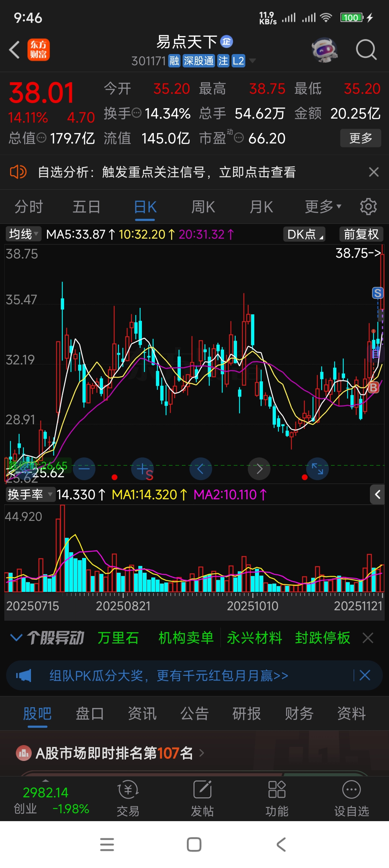Close the 个股异动 ticker bar
Viewport: 389px width, 868px height.
[368, 638]
